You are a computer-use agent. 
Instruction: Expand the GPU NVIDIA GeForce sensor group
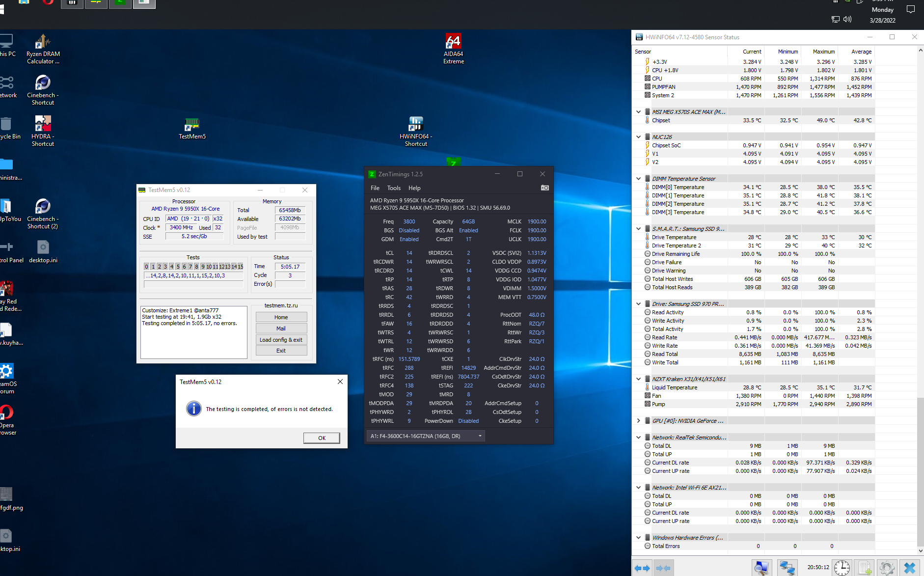click(x=638, y=421)
